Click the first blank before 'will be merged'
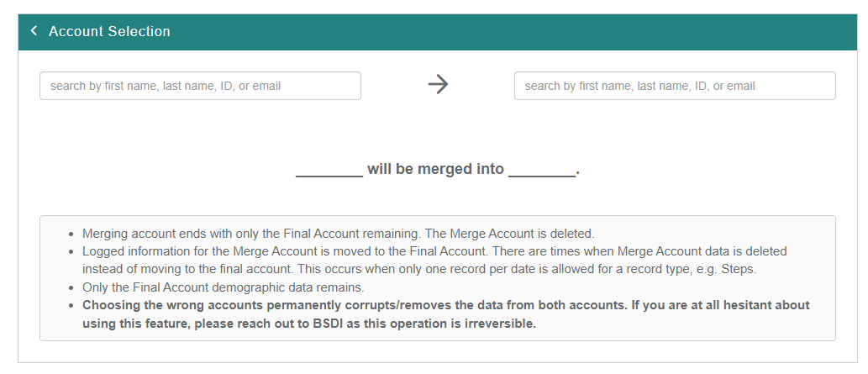This screenshot has height=374, width=868. click(329, 170)
